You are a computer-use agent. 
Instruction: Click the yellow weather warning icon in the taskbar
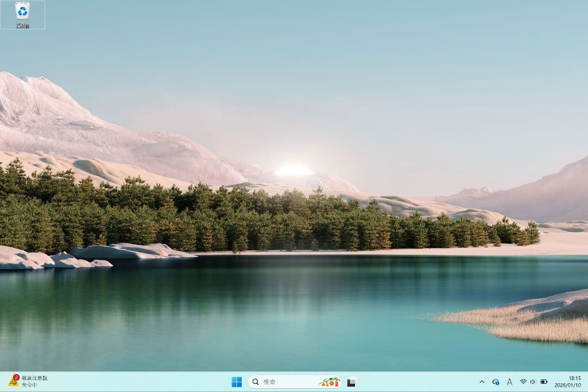[13, 381]
